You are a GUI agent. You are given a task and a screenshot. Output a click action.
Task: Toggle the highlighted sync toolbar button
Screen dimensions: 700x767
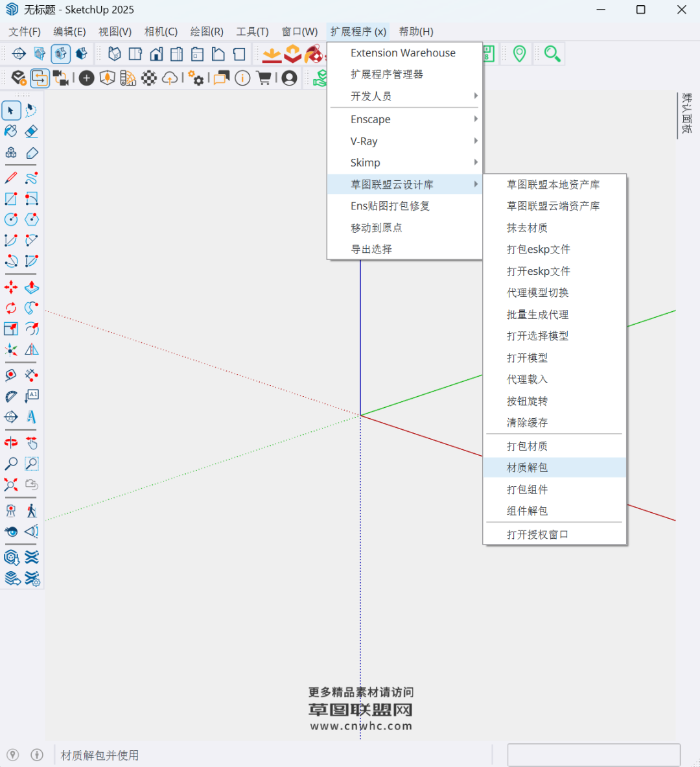coord(40,78)
